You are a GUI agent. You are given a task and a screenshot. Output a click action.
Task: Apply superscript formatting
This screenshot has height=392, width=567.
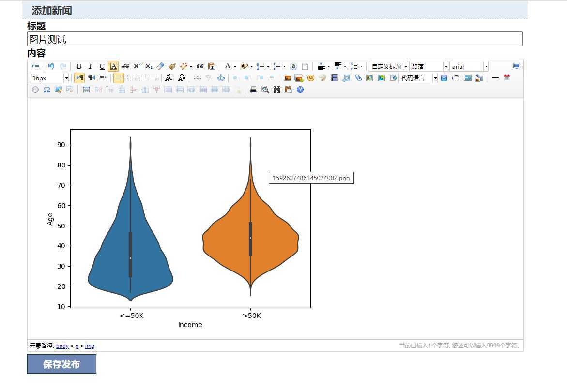137,66
